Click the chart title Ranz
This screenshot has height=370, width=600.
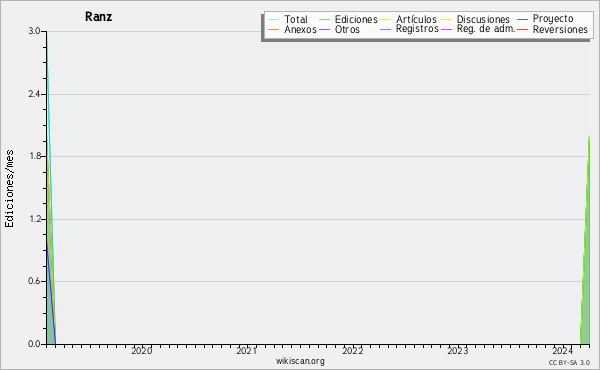pyautogui.click(x=98, y=16)
